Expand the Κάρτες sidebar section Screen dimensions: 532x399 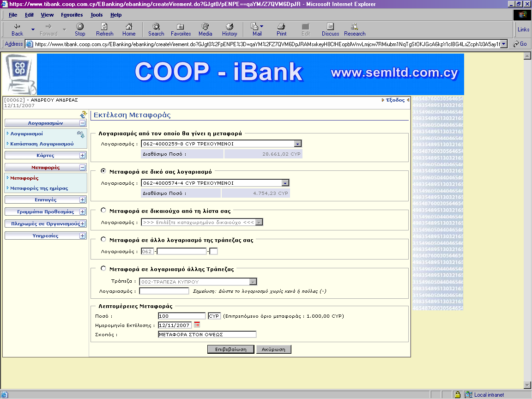pyautogui.click(x=83, y=155)
